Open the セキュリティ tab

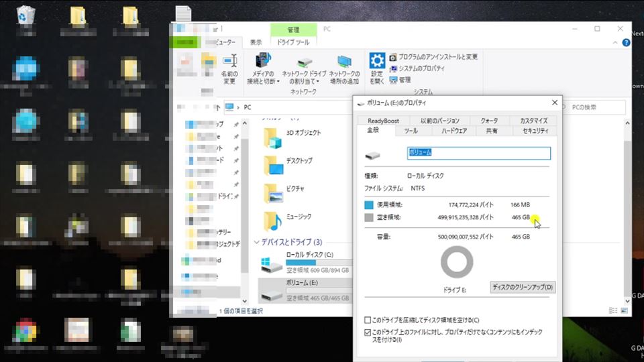coord(535,131)
